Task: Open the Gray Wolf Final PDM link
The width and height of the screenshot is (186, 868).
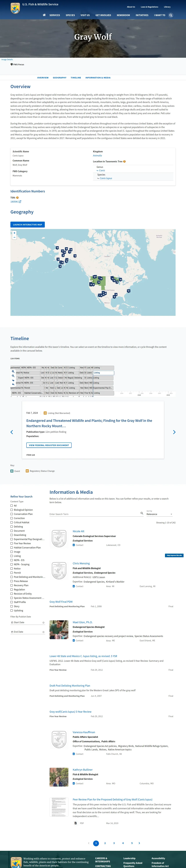Action: tap(61, 602)
